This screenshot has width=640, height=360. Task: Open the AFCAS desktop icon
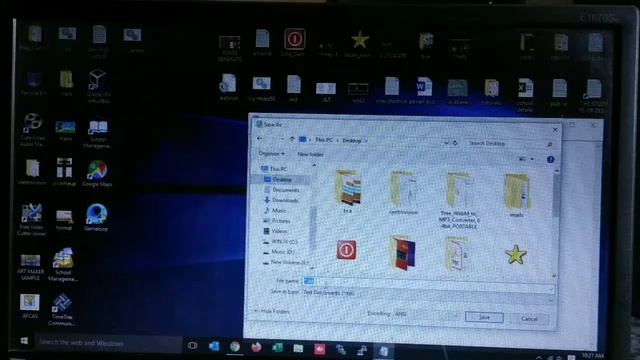pos(30,306)
